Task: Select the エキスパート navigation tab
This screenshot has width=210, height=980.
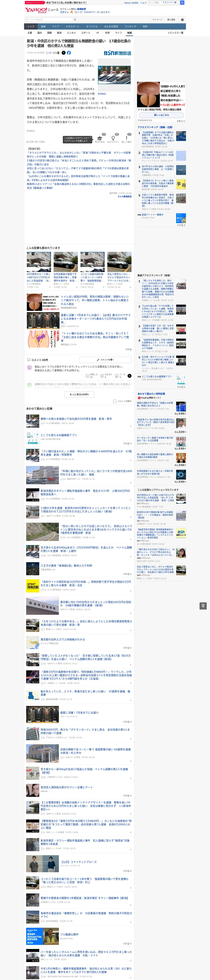Action: (72, 27)
